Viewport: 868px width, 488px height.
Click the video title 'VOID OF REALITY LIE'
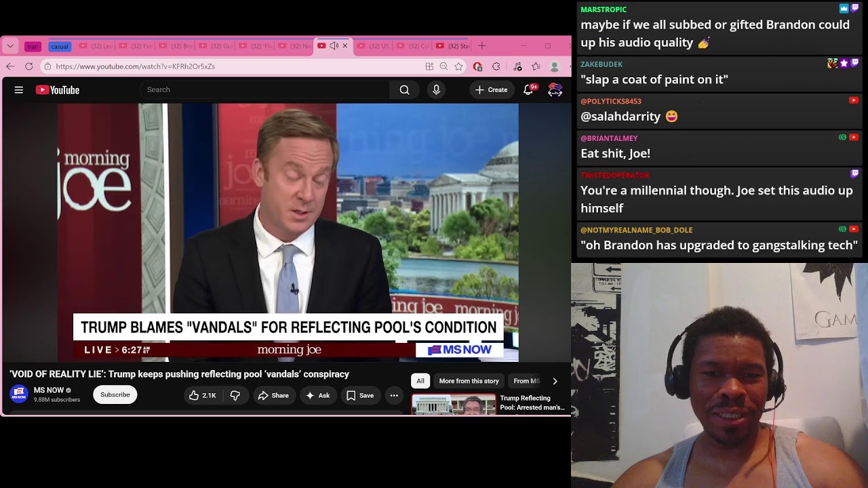click(x=180, y=374)
